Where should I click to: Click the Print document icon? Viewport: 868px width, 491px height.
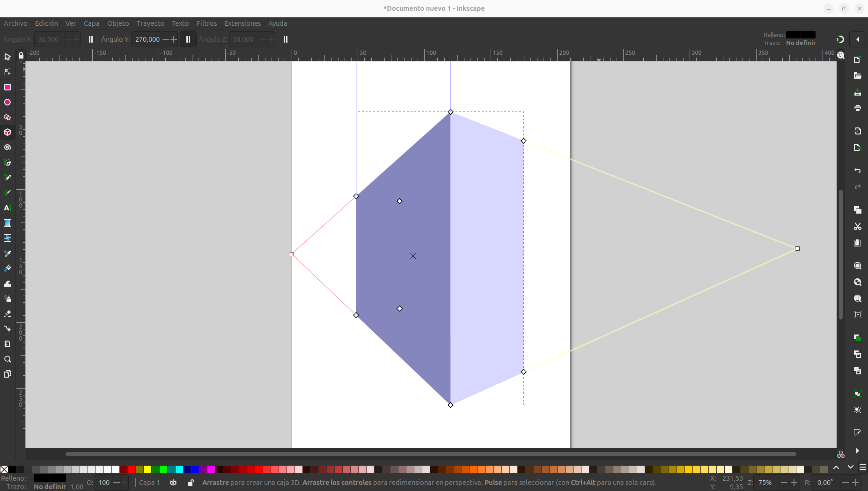click(858, 108)
